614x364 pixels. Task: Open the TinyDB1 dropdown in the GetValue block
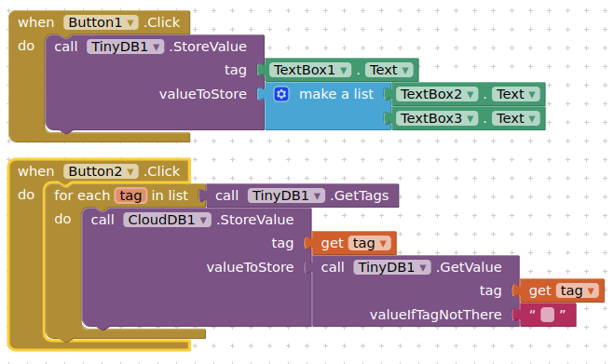pyautogui.click(x=392, y=267)
